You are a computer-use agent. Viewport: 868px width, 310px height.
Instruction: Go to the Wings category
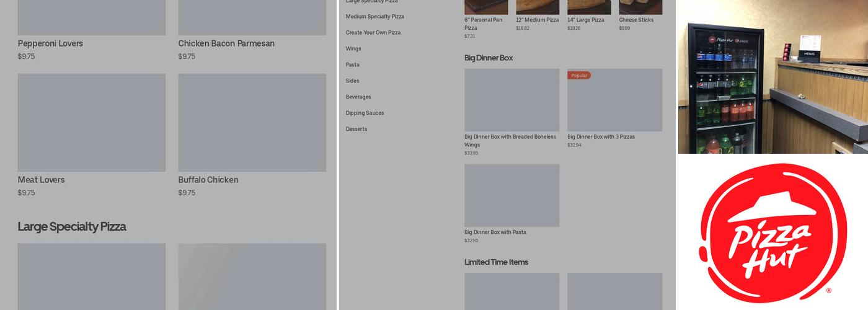[353, 49]
